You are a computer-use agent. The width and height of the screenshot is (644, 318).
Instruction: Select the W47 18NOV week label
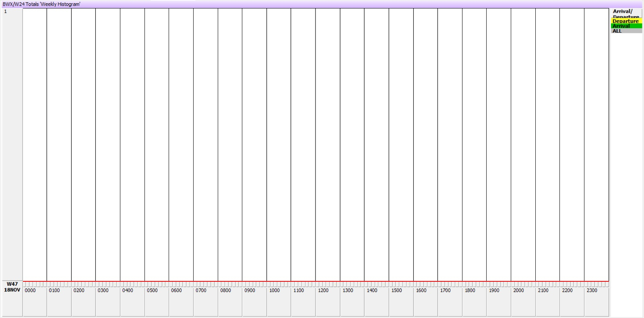pyautogui.click(x=12, y=287)
